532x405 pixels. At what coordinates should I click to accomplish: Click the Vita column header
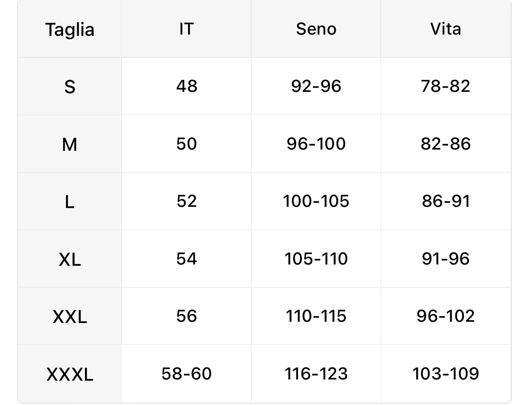[x=445, y=29]
